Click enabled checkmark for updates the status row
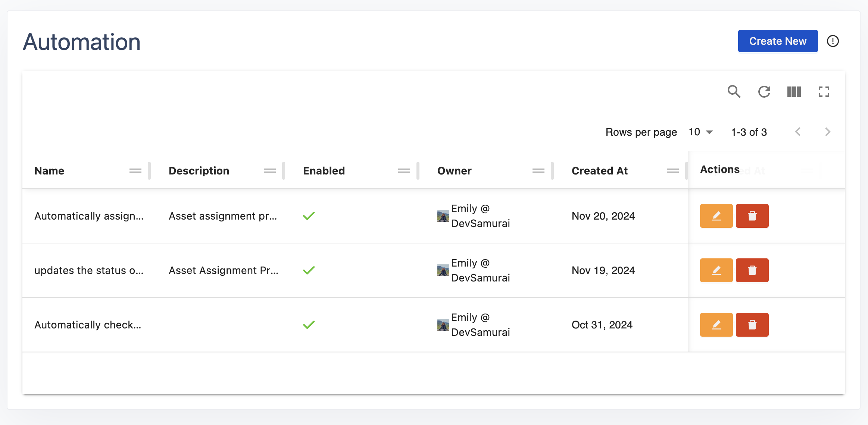The height and width of the screenshot is (425, 868). click(x=309, y=270)
